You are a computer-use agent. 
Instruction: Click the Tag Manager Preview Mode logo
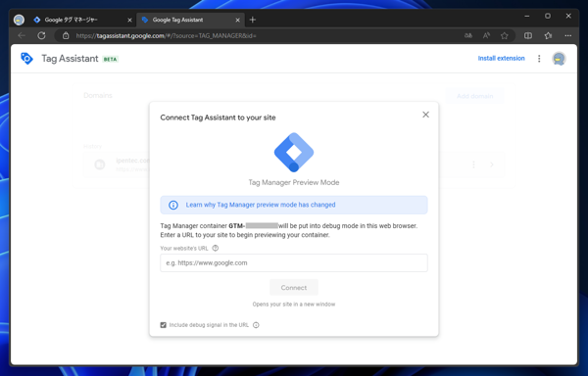[294, 153]
